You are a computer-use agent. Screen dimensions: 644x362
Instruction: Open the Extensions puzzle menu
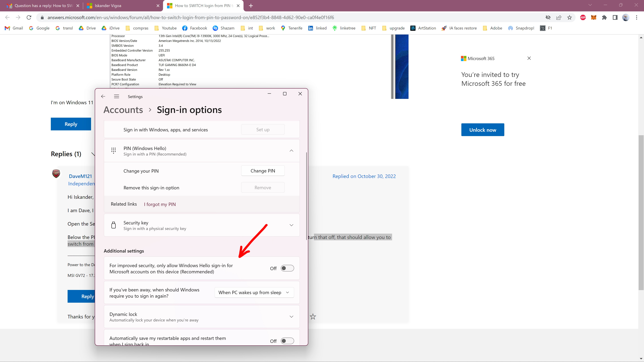(604, 17)
